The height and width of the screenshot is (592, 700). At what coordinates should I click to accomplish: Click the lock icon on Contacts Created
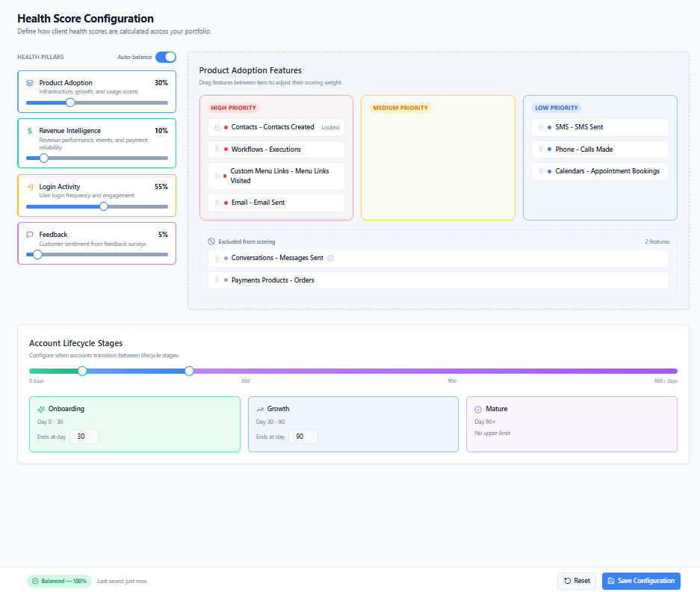[217, 127]
